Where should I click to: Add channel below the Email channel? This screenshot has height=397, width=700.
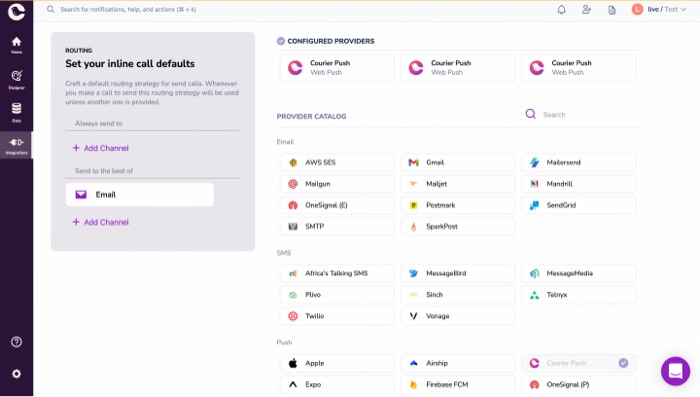click(101, 222)
